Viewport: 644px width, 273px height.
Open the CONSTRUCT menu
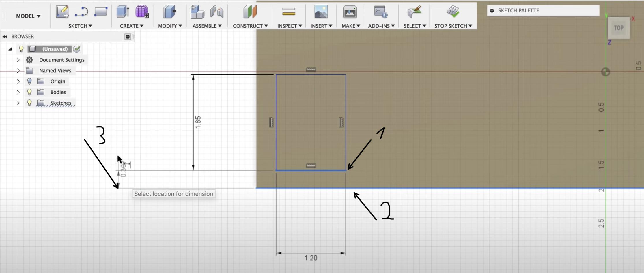(x=250, y=26)
